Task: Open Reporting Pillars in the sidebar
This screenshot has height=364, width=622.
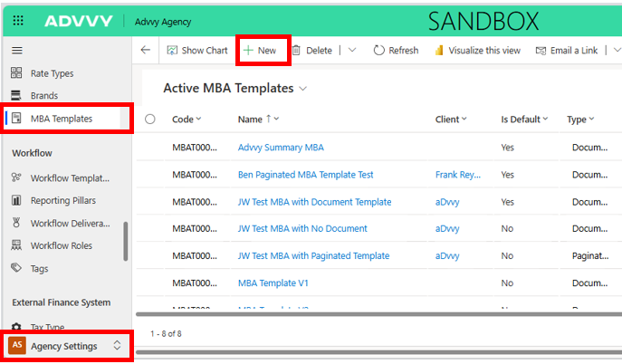Action: [63, 200]
